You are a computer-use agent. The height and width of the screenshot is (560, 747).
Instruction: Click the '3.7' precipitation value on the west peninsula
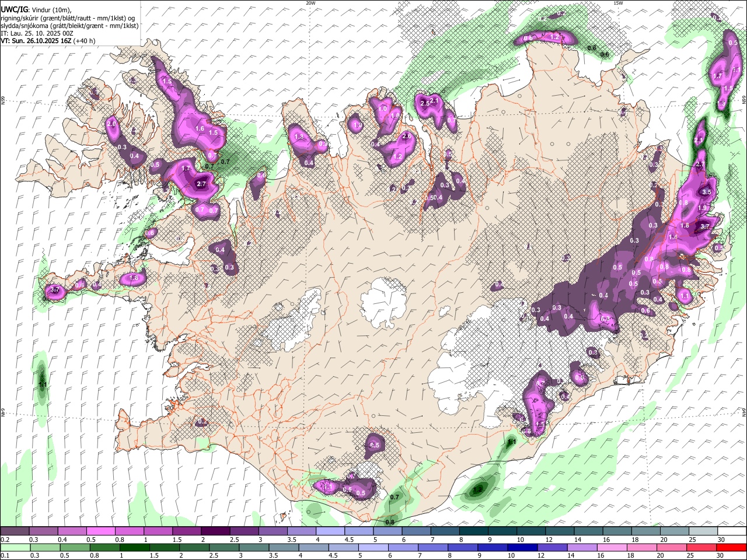[x=55, y=290]
